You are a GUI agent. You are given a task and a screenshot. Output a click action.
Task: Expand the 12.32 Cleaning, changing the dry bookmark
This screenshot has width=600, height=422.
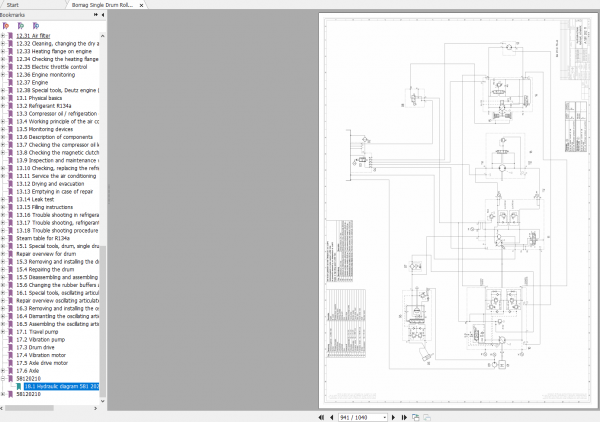pos(3,43)
